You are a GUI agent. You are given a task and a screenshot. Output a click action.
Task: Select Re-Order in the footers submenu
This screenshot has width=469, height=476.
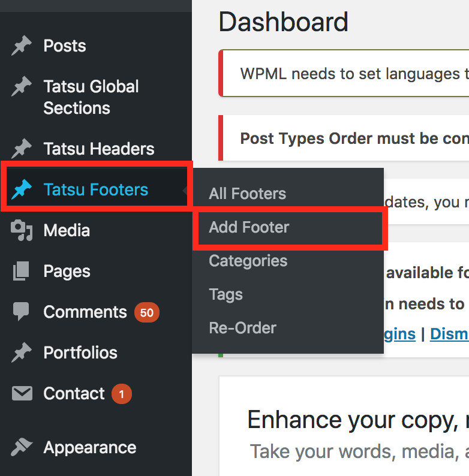point(243,328)
